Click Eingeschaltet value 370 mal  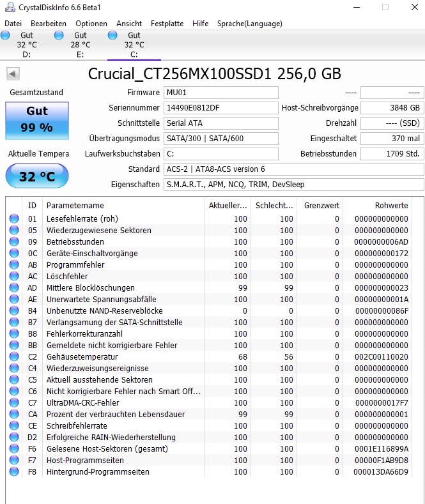(x=392, y=139)
